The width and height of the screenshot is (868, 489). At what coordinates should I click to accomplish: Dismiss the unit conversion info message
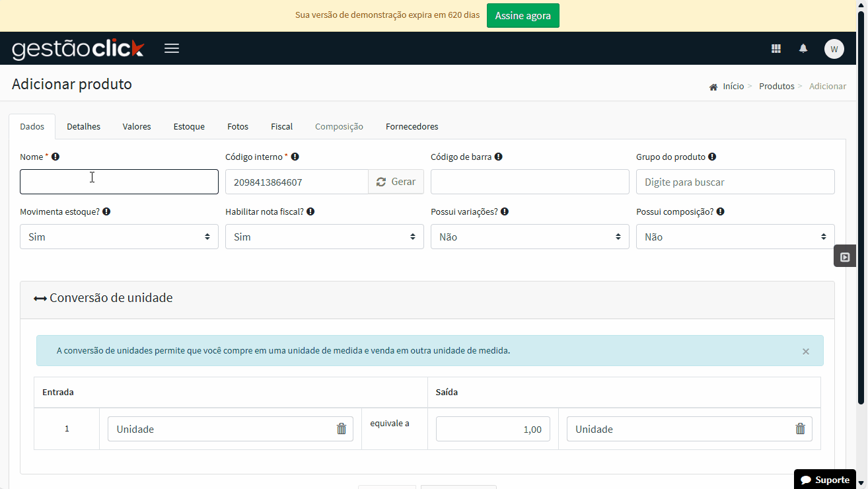[805, 351]
